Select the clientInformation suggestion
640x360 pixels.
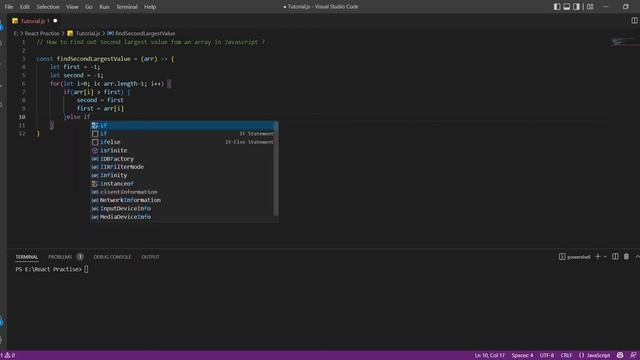click(x=182, y=192)
